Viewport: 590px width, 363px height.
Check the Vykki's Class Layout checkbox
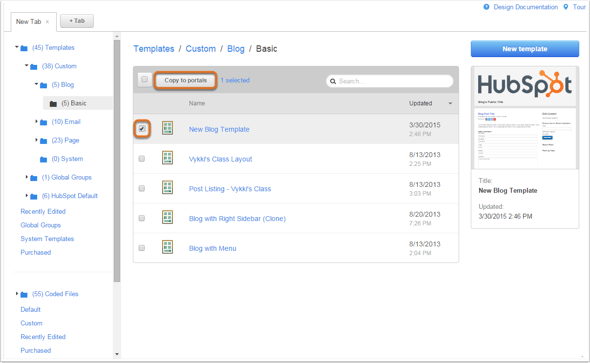pyautogui.click(x=142, y=159)
